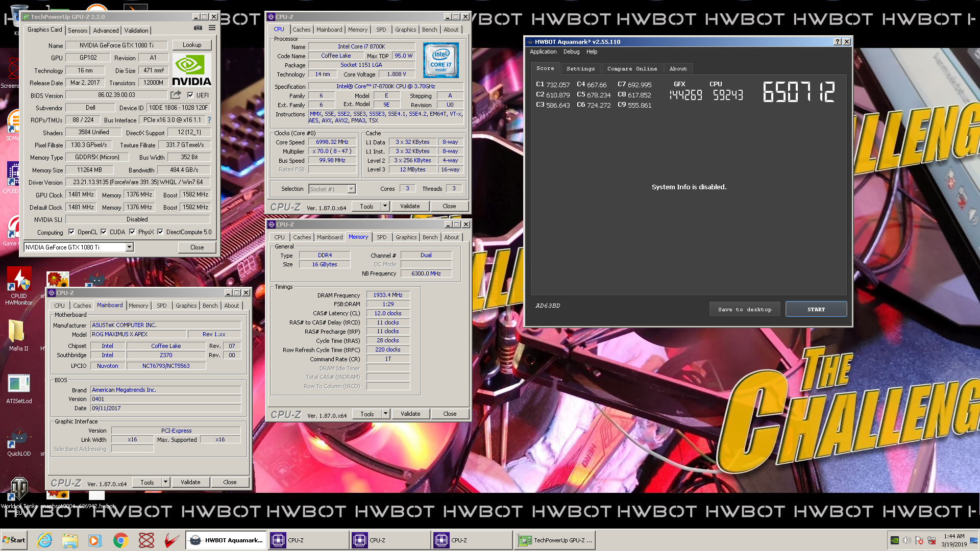Toggle the DirectCompute 5.0 checkbox
Viewport: 980px width, 551px height.
click(160, 232)
